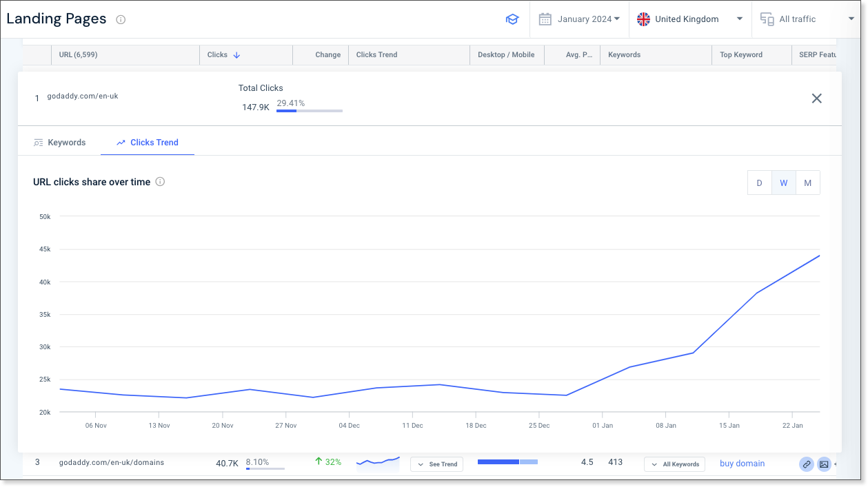This screenshot has width=868, height=487.
Task: Click the Keywords column header
Action: [x=625, y=55]
